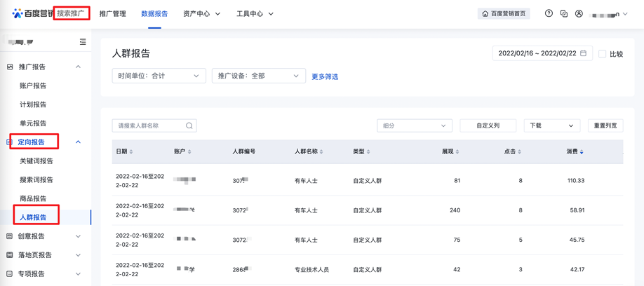644x286 pixels.
Task: Open the 推广设备 dropdown
Action: tap(258, 76)
